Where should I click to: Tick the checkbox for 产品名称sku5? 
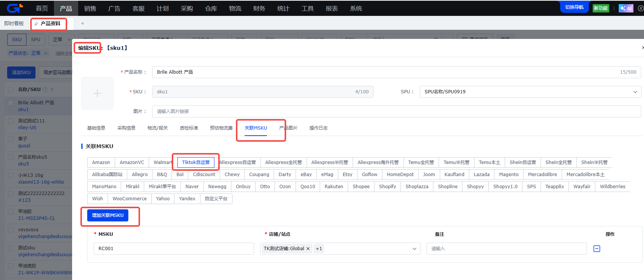[x=11, y=157]
